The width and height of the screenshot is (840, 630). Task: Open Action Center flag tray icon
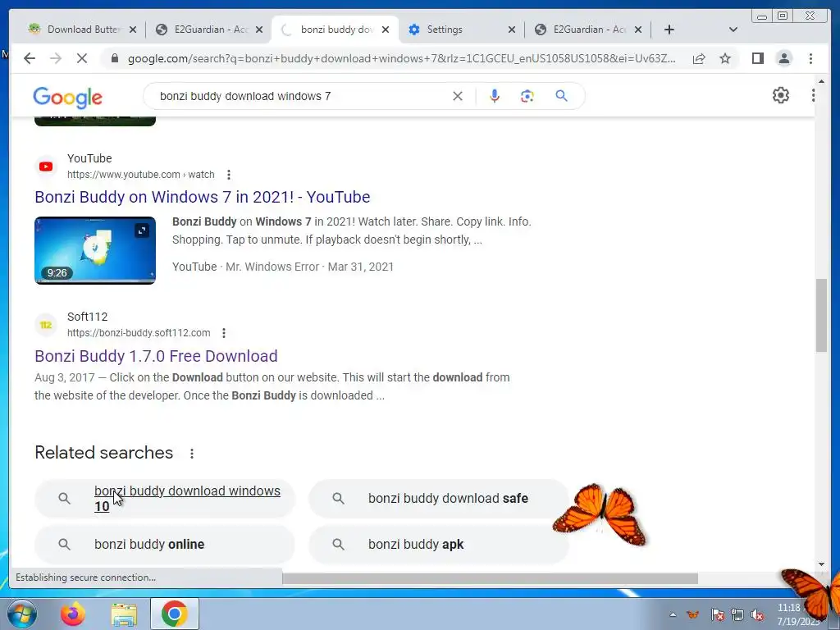717,614
